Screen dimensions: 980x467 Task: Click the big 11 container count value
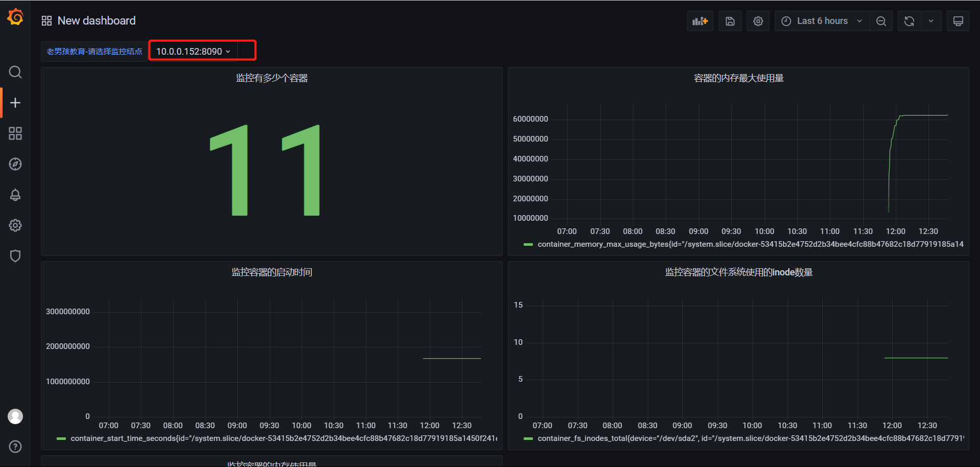[x=265, y=170]
